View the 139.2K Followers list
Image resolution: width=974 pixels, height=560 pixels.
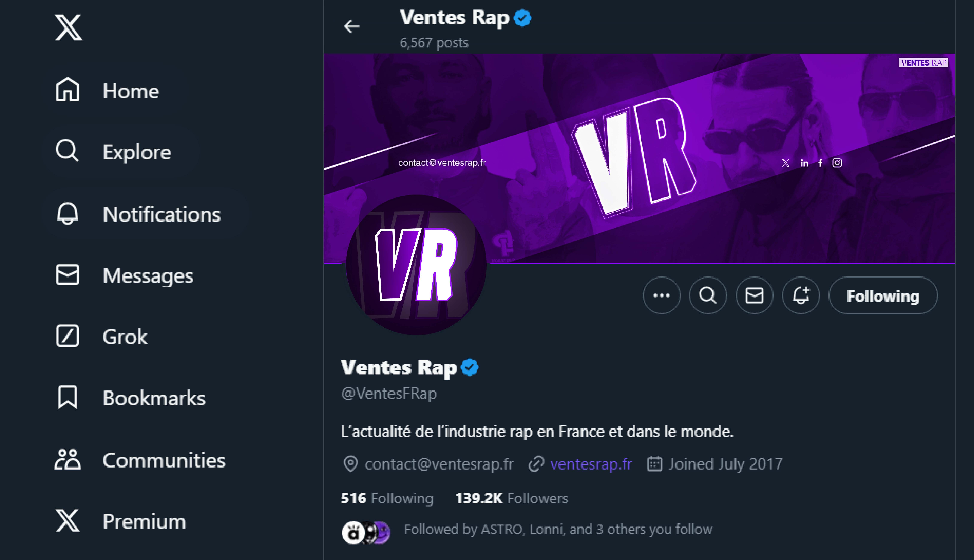(511, 499)
